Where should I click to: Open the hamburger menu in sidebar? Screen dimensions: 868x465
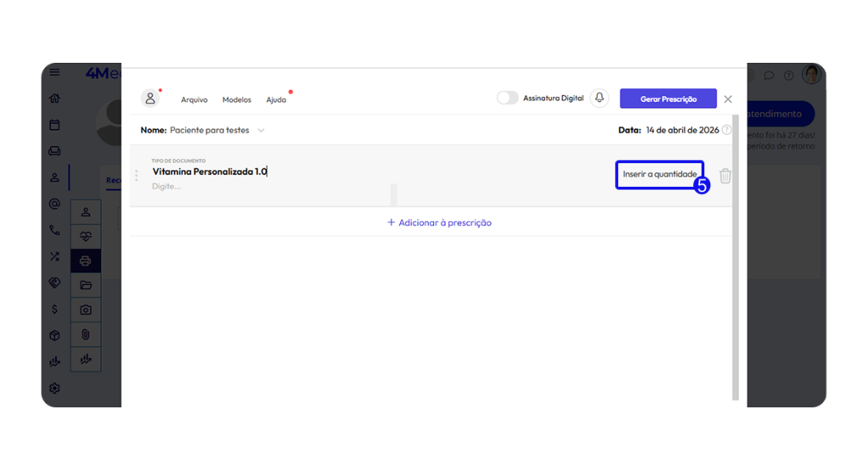point(55,73)
